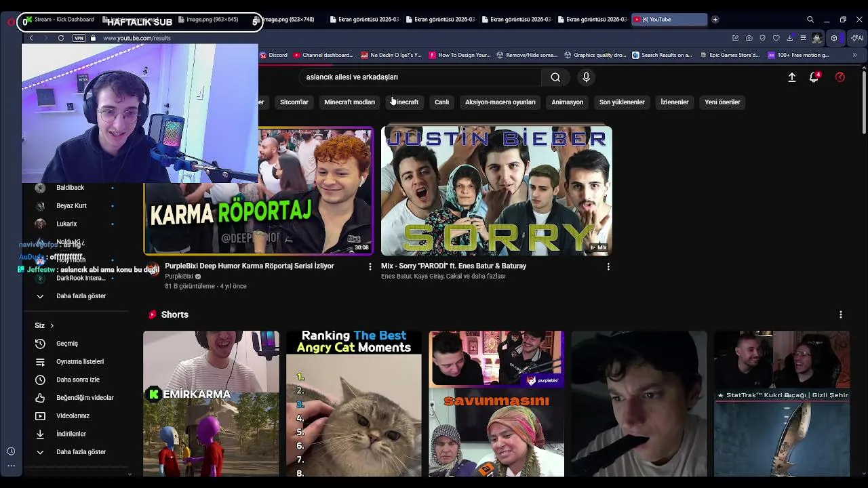Open the Baldiback subscription channel
Viewport: 868px width, 488px height.
(x=70, y=188)
